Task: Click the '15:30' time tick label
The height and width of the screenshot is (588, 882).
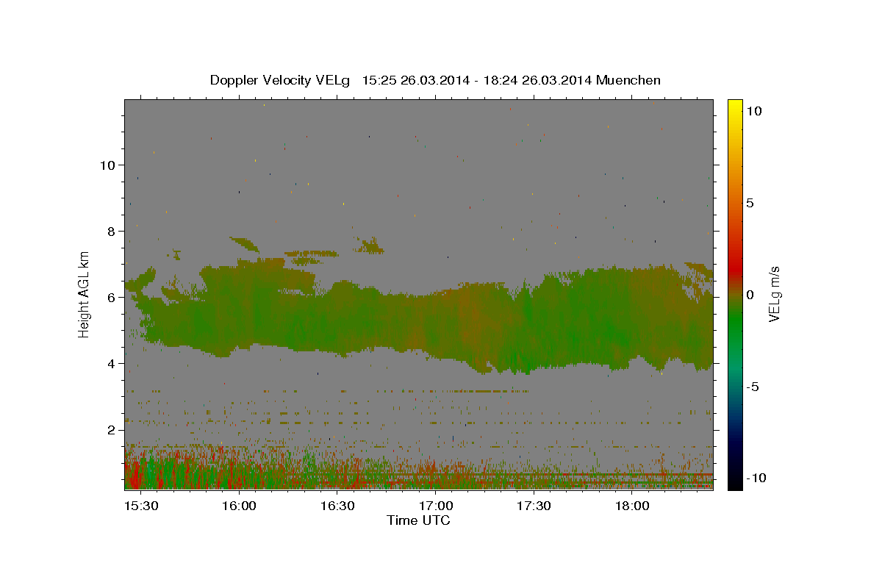Action: click(x=140, y=506)
